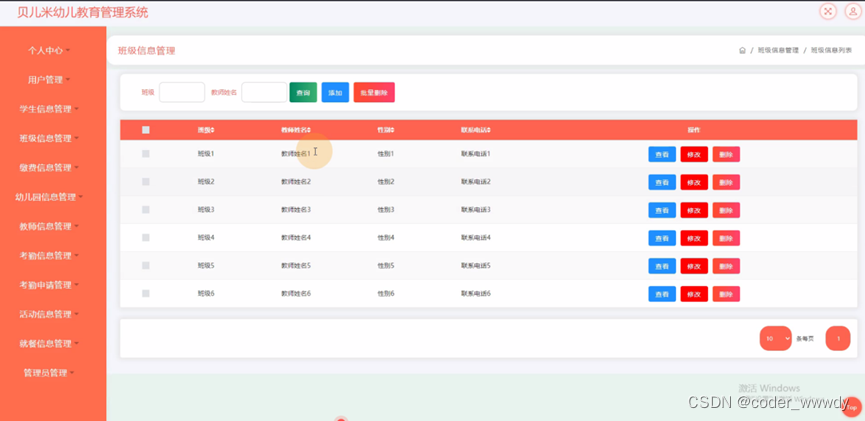865x421 pixels.
Task: Open 就餐信息管理 sidebar item
Action: pyautogui.click(x=49, y=343)
